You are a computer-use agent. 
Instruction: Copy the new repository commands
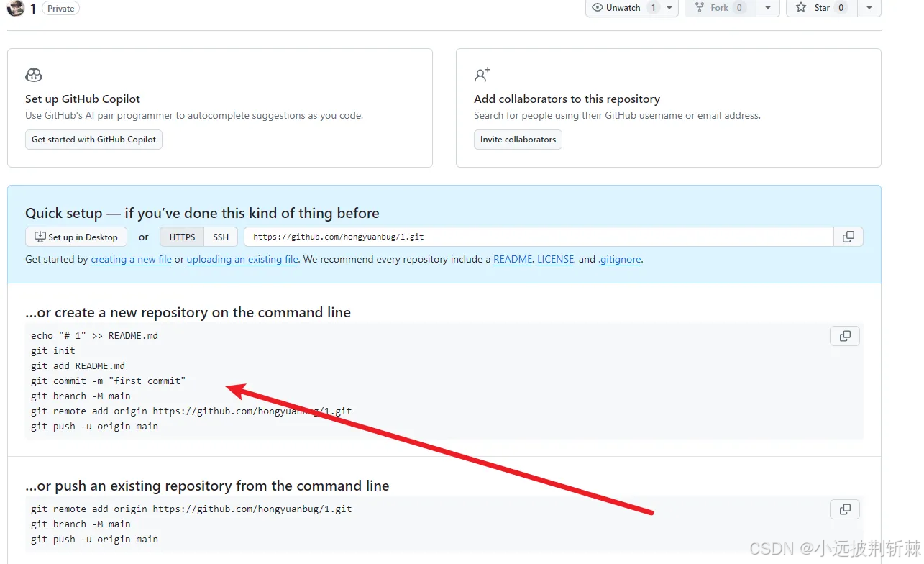[845, 336]
